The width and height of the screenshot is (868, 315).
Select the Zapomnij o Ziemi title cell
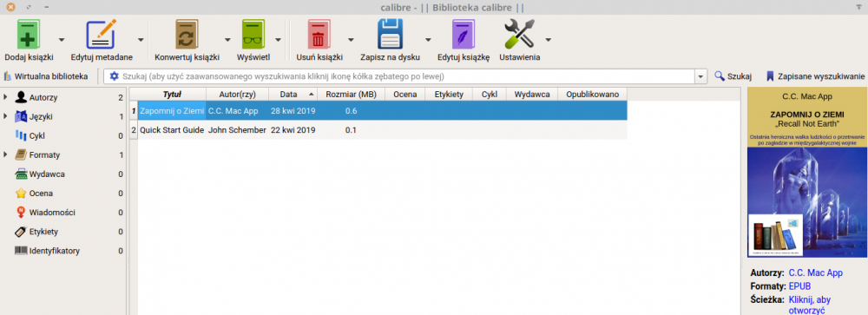[172, 111]
